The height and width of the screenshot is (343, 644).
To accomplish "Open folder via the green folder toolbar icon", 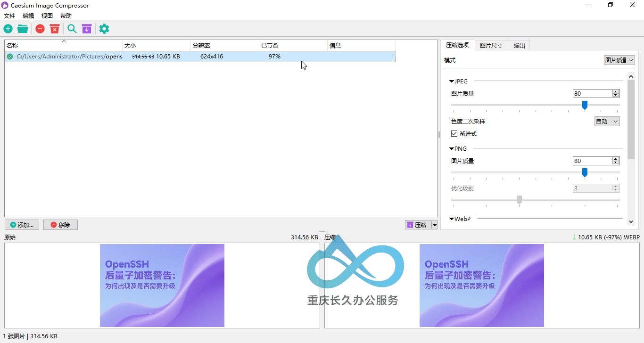I will point(23,29).
